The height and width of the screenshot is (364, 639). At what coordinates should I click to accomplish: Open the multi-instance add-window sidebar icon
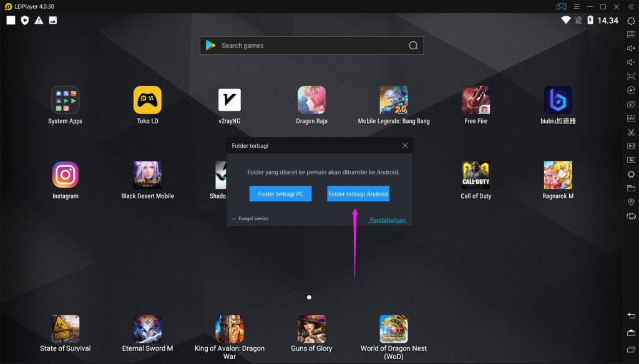[631, 104]
